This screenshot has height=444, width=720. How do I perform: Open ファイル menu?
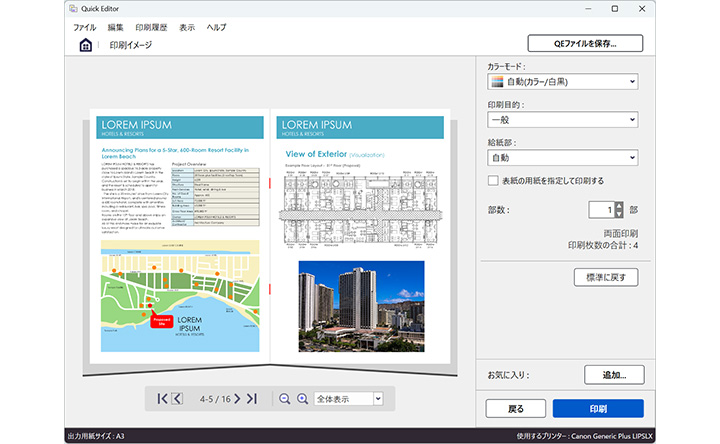pos(85,28)
